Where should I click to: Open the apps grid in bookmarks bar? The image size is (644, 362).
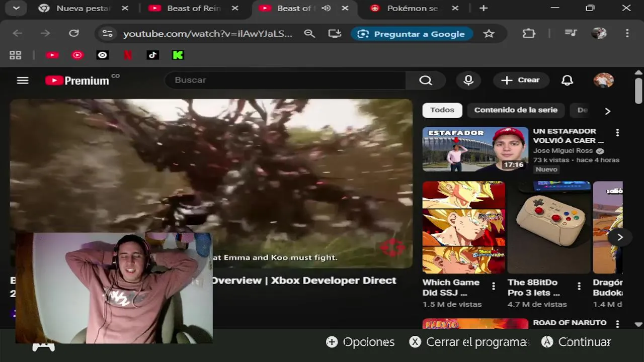(16, 55)
